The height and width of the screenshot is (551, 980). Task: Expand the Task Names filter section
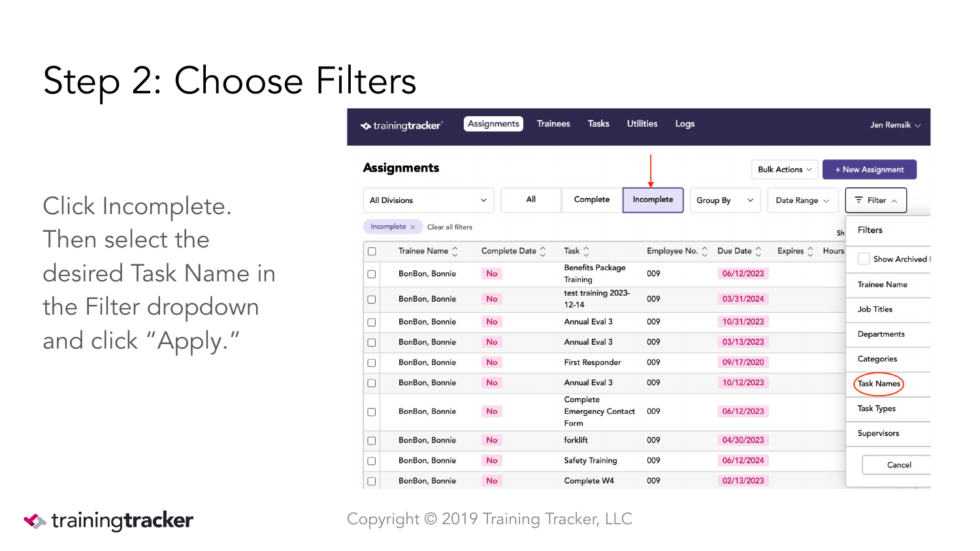888,384
